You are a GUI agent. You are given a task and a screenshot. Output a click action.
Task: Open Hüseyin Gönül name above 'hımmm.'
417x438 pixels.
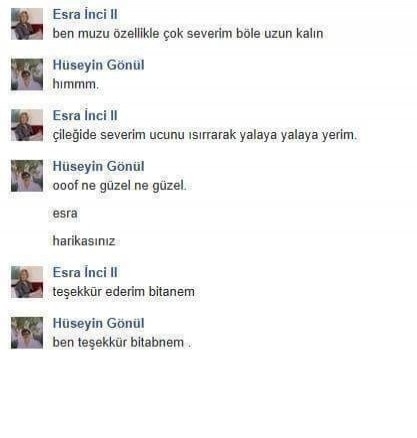tap(98, 65)
